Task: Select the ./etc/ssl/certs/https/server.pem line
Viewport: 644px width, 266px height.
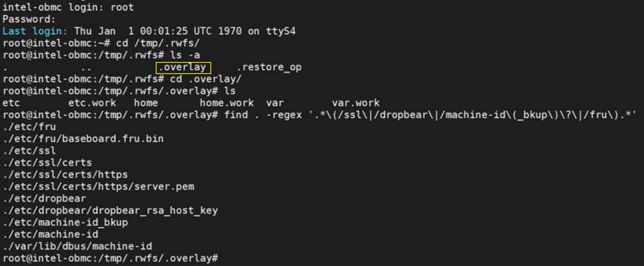Action: pyautogui.click(x=98, y=186)
